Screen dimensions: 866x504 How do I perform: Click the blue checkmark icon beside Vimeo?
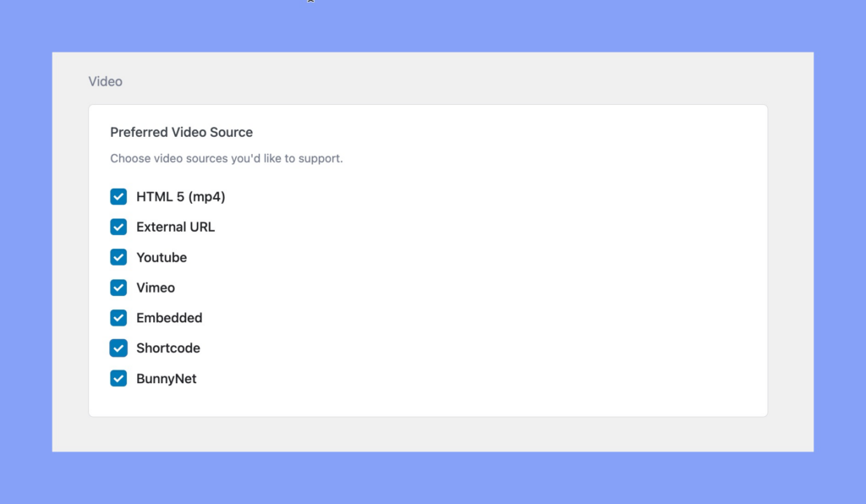[118, 288]
